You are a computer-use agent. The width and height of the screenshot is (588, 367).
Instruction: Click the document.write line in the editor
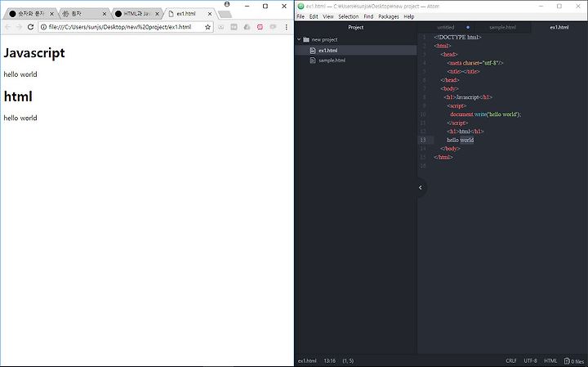[x=486, y=114]
